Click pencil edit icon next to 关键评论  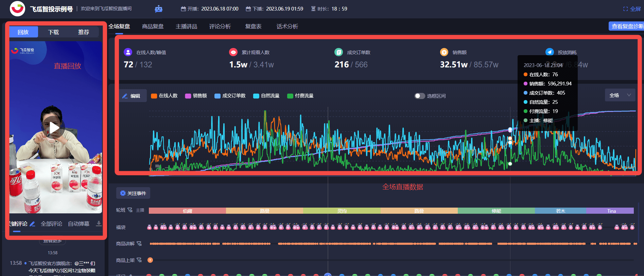[x=32, y=224]
